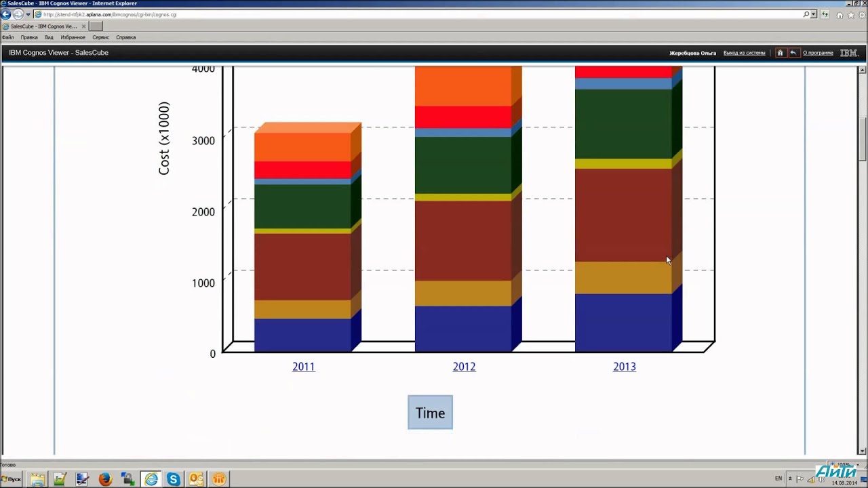Screen dimensions: 868x488
Task: Click the red segment of the 2012 bar
Action: click(x=463, y=117)
